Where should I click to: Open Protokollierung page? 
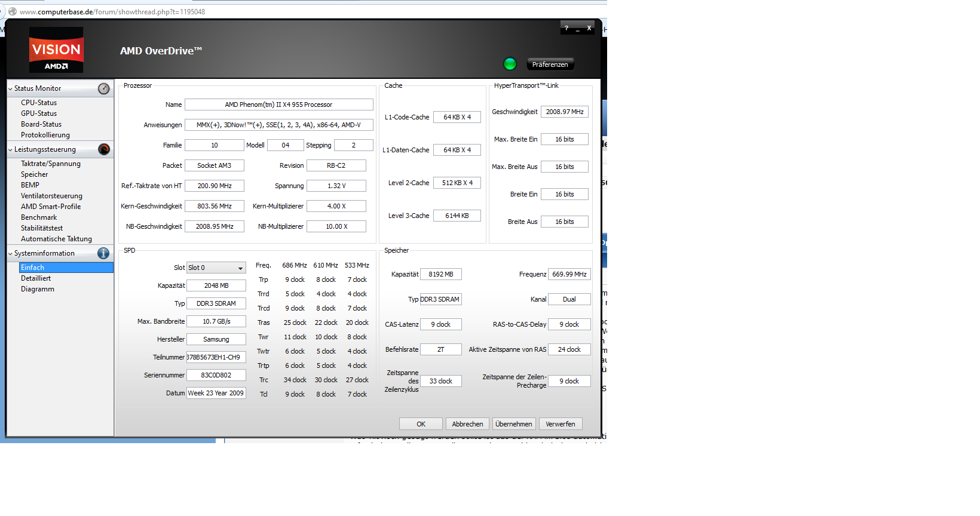[x=45, y=135]
